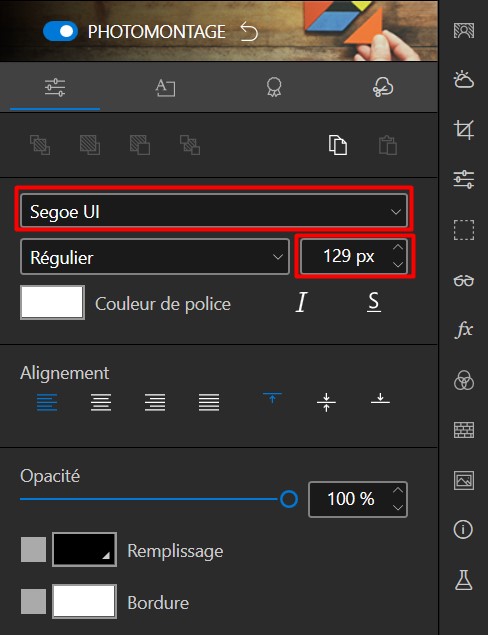Enable the Bordure checkbox
This screenshot has width=488, height=635.
point(33,601)
